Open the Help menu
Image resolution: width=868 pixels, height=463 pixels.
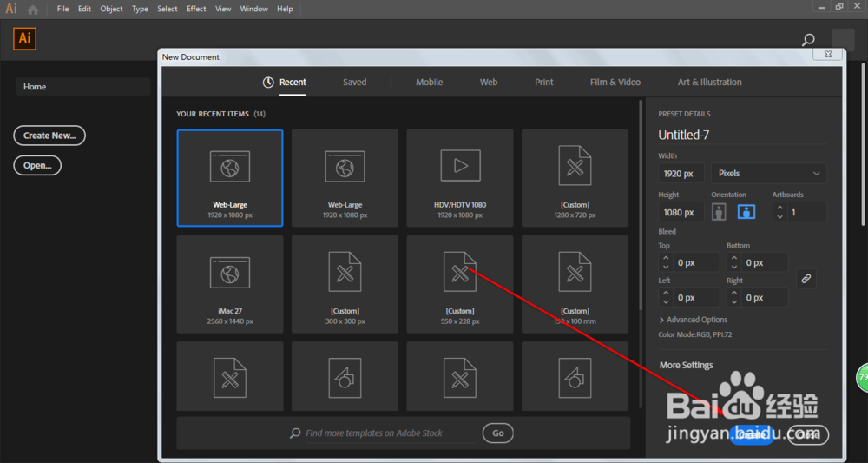pos(285,9)
